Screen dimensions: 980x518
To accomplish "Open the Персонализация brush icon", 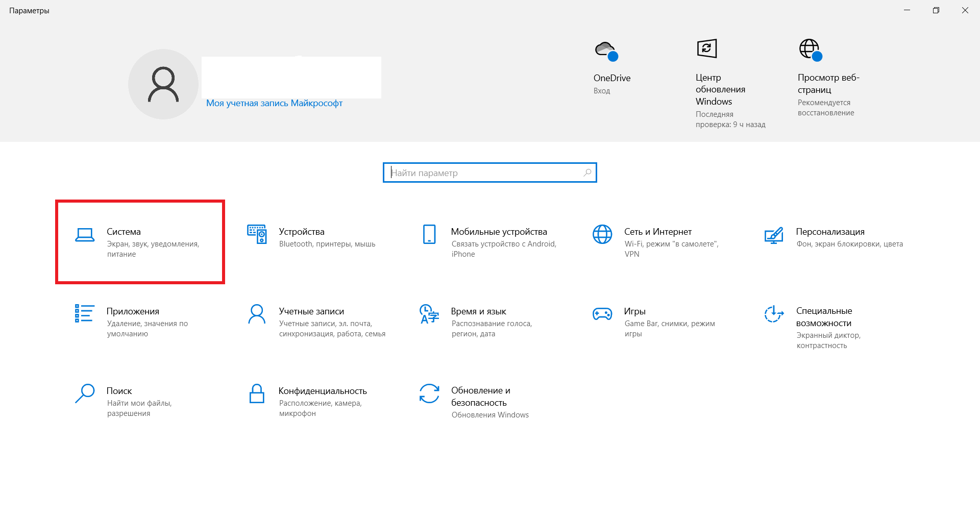I will (x=774, y=235).
